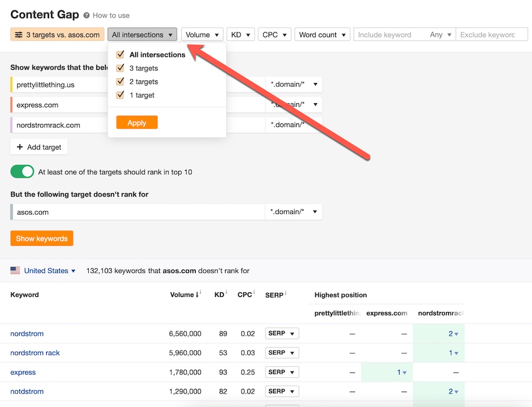The width and height of the screenshot is (532, 407).
Task: Click the US flag icon
Action: coord(15,271)
